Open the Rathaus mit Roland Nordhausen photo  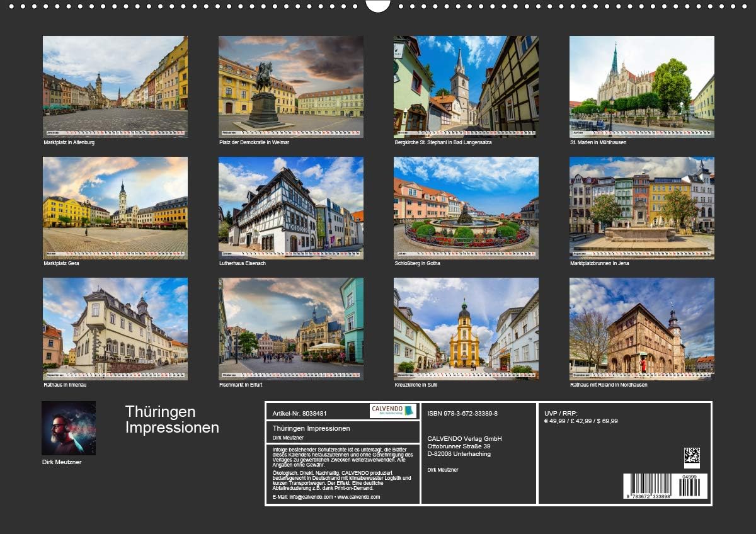point(641,329)
